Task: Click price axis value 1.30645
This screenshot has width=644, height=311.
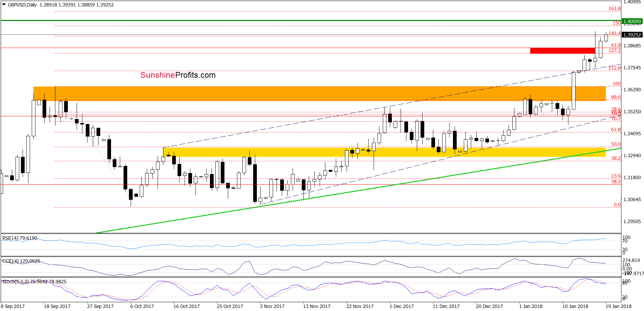Action: coord(632,199)
